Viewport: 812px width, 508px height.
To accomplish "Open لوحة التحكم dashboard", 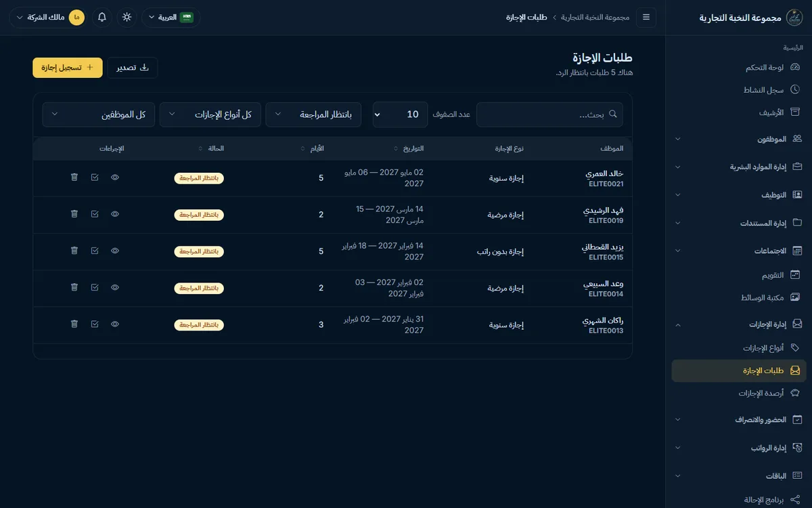I will click(739, 67).
